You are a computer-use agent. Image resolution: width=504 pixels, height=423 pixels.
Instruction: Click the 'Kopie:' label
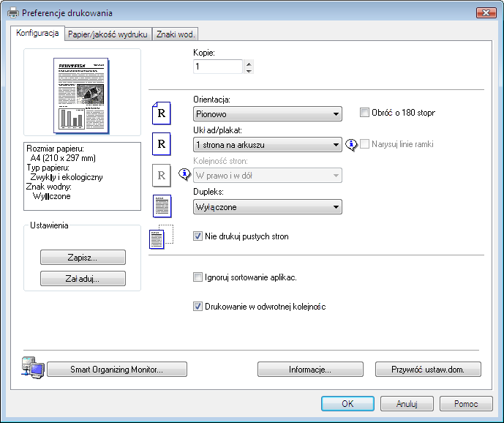[204, 53]
